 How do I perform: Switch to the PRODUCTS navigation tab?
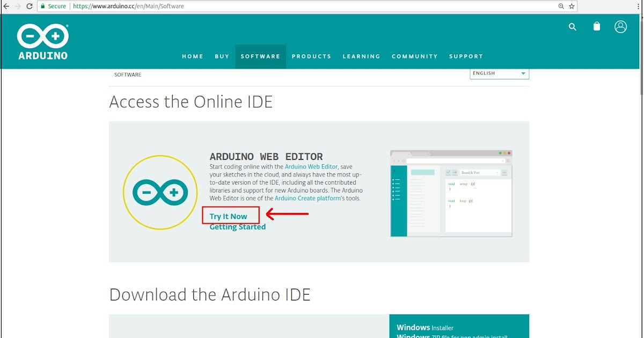pyautogui.click(x=311, y=56)
